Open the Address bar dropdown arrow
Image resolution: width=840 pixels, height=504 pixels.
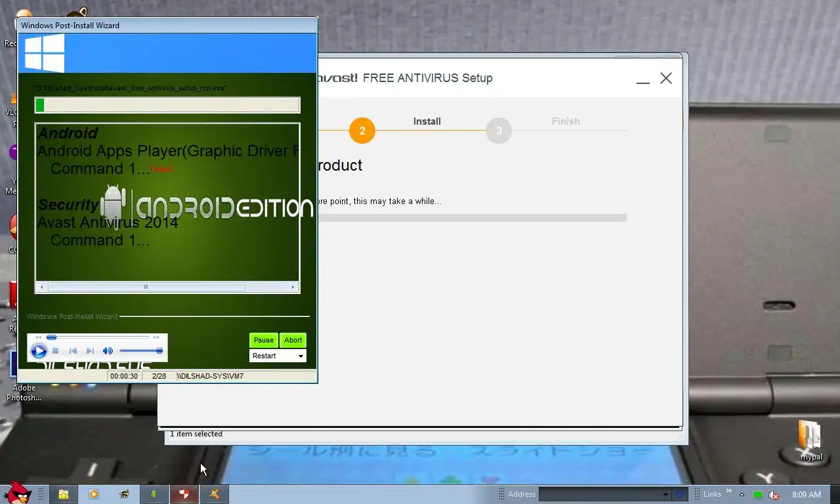coord(665,495)
